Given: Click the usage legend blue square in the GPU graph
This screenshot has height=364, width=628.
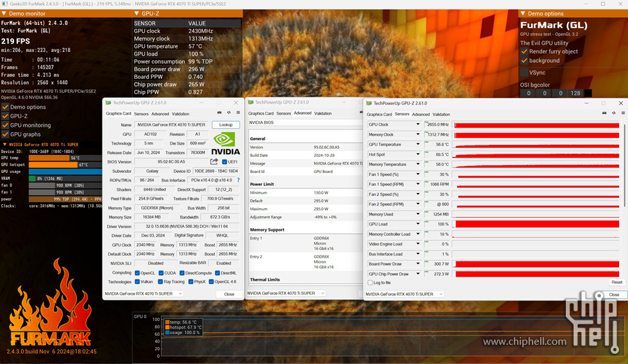Looking at the screenshot, I should click(167, 333).
